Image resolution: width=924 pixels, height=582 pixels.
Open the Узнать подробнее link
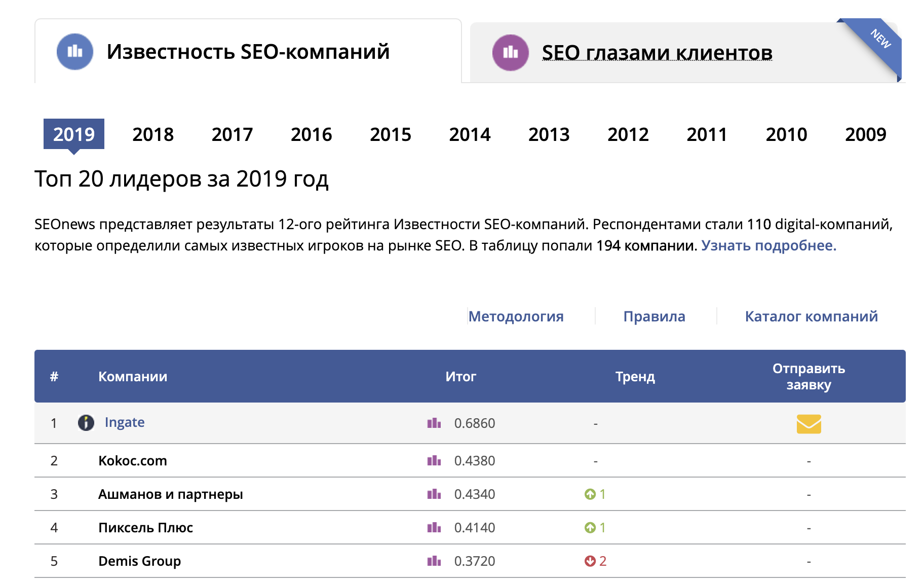point(768,245)
